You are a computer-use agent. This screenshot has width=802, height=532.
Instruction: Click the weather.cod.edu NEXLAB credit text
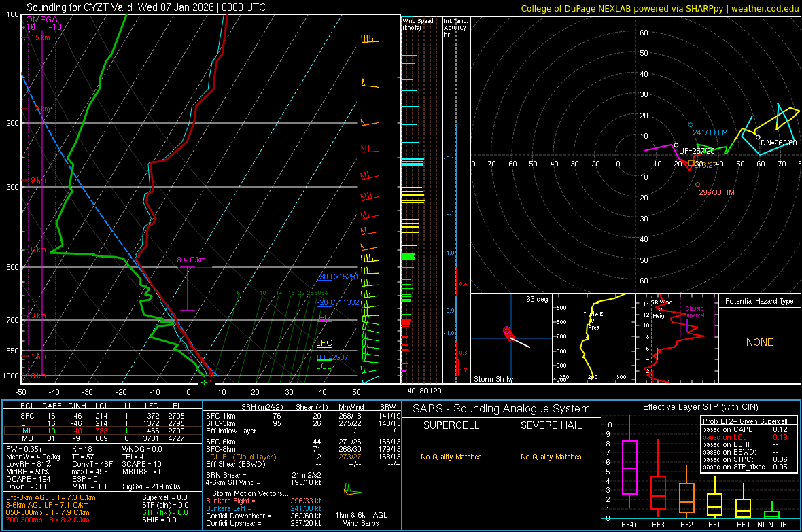(659, 8)
